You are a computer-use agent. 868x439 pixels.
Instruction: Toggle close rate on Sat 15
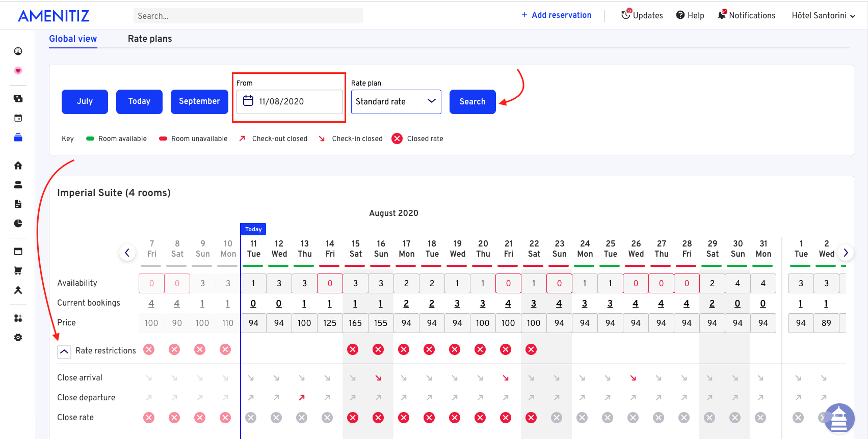point(353,418)
